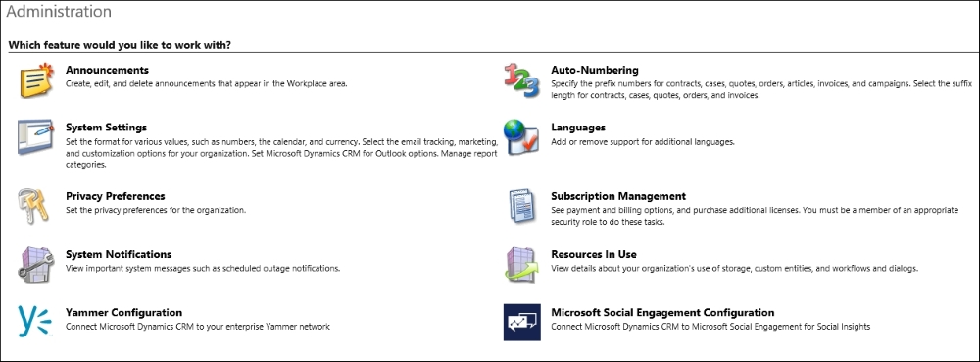Go to the Auto-Numbering title link
This screenshot has width=980, height=362.
coord(595,70)
